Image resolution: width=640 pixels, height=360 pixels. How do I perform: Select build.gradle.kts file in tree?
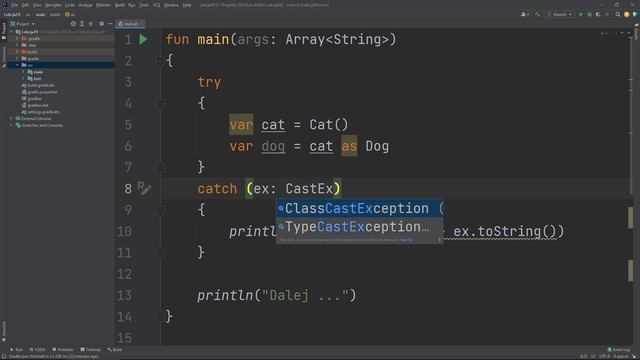[38, 85]
